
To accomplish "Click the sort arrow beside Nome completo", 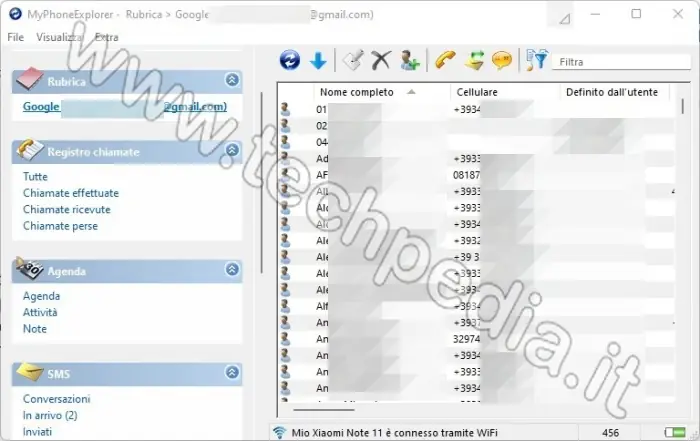I will 411,92.
